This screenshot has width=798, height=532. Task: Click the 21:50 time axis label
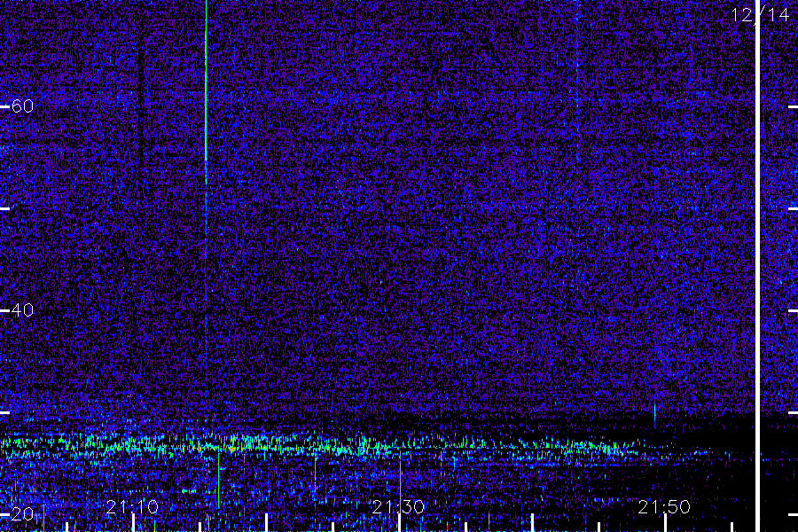click(664, 507)
